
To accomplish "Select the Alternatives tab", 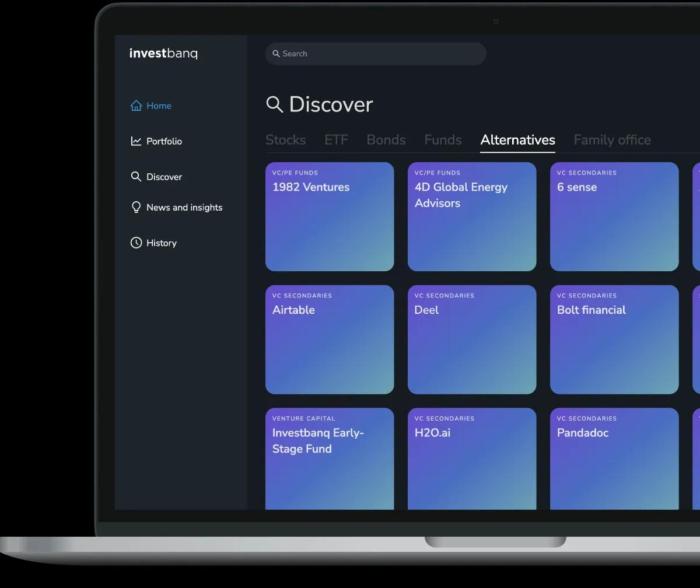I will 517,140.
